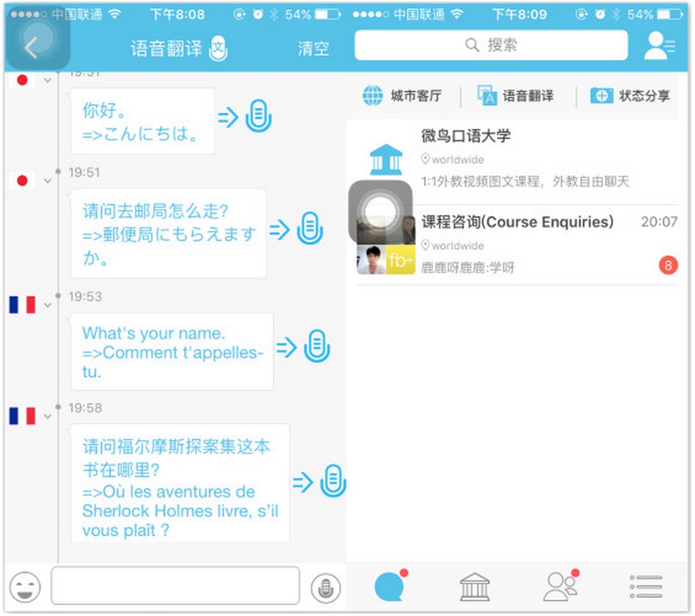Play audio for "What's your name" translation
695x616 pixels.
317,347
